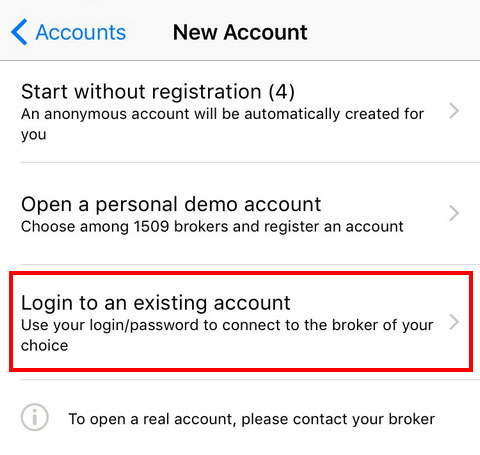Screen dimensions: 480x455
Task: Tap the Choose among 1509 brokers subtitle
Action: (x=212, y=227)
